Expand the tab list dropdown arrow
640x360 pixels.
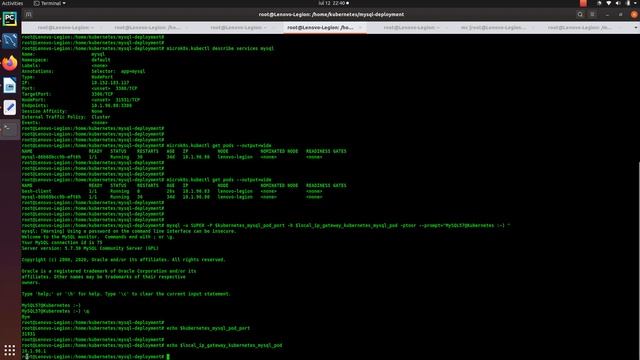[636, 28]
